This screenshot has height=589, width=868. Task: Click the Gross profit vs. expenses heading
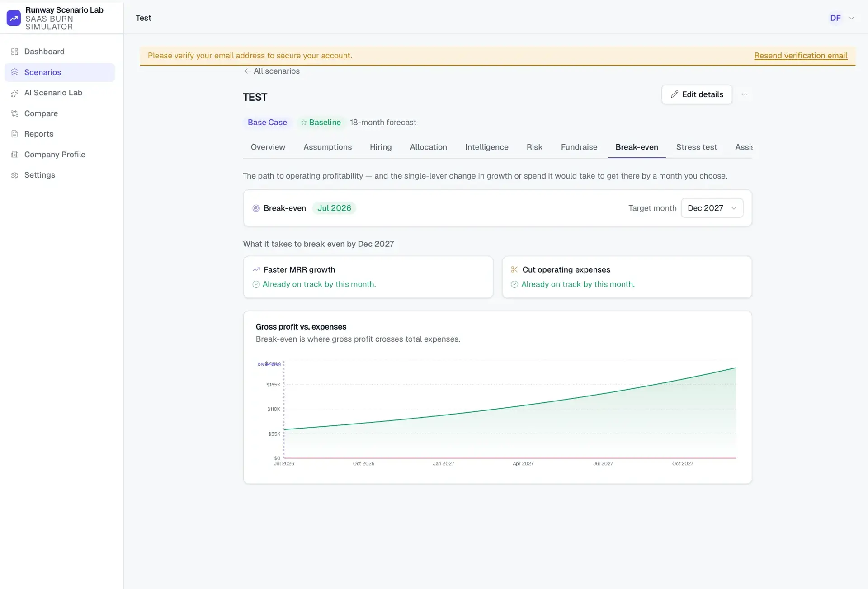[x=301, y=327]
